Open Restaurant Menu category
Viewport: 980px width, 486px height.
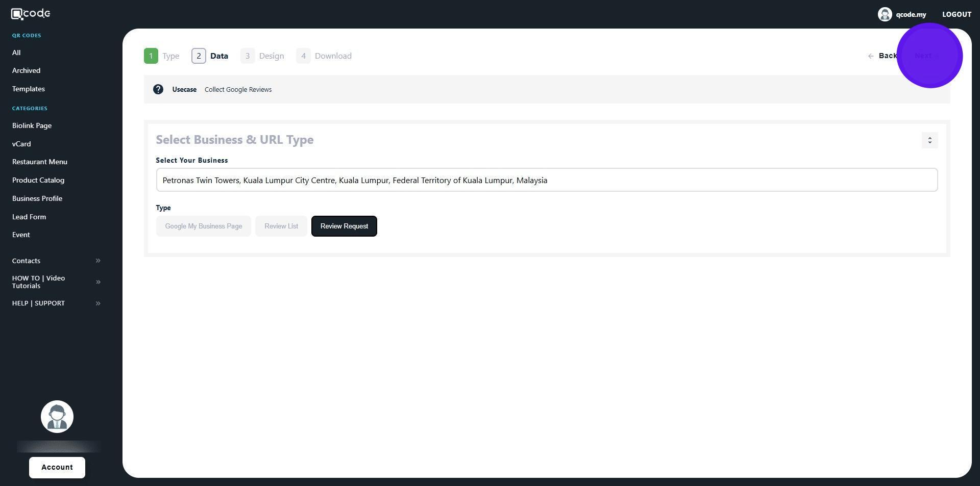[40, 162]
